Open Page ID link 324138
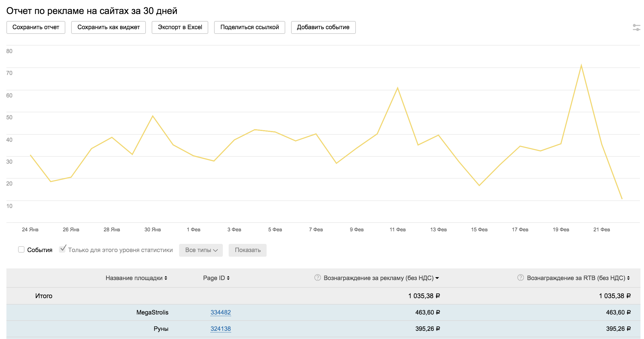Viewport: 644px width, 339px height. 220,329
